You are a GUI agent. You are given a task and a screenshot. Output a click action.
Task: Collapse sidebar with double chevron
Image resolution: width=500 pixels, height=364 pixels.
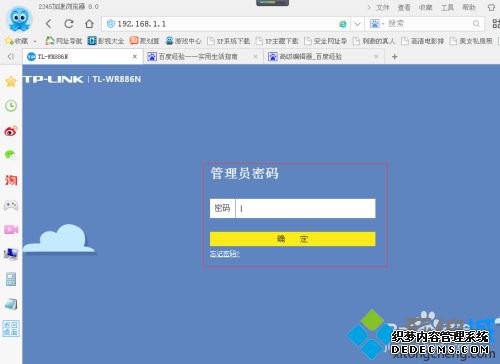tap(11, 57)
